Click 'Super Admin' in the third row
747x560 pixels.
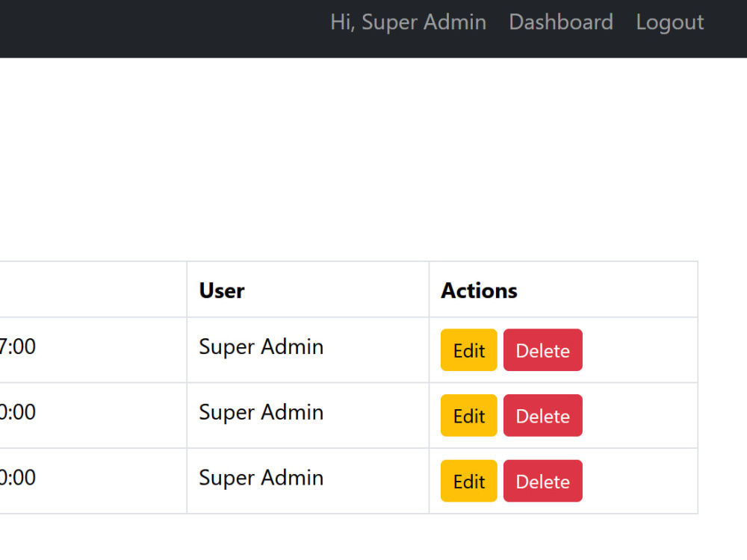click(261, 478)
